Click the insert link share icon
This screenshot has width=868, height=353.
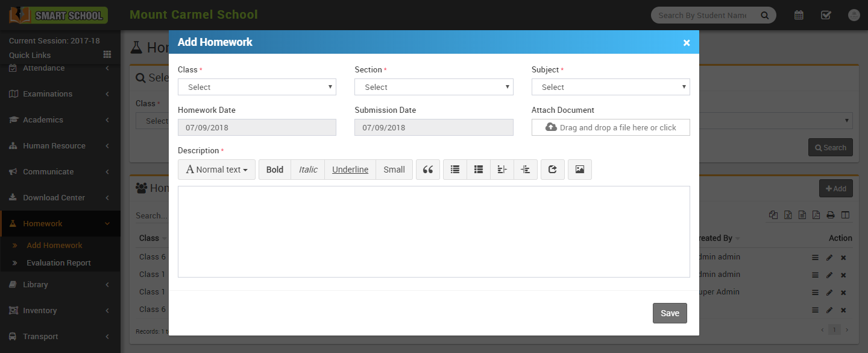click(x=553, y=170)
